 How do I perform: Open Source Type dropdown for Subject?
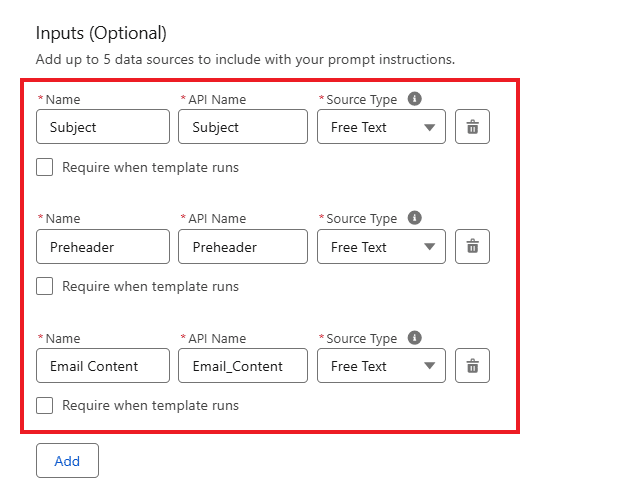tap(381, 127)
